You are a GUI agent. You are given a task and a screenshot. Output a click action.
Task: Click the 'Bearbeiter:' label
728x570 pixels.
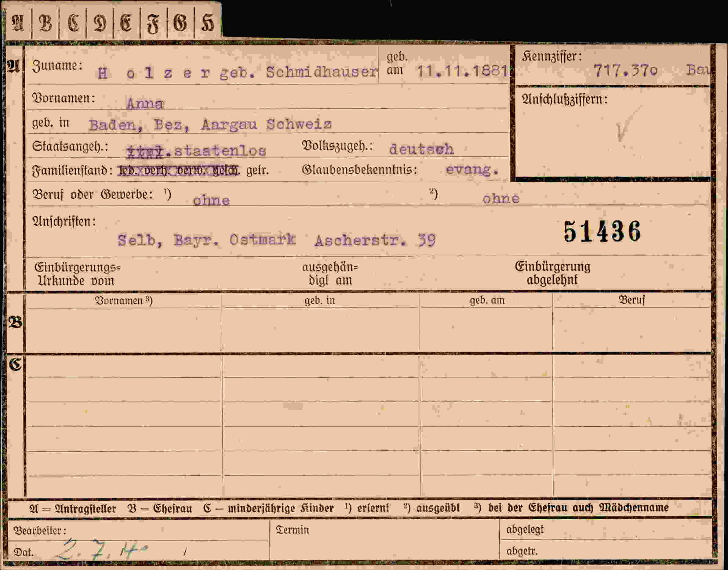click(x=40, y=531)
